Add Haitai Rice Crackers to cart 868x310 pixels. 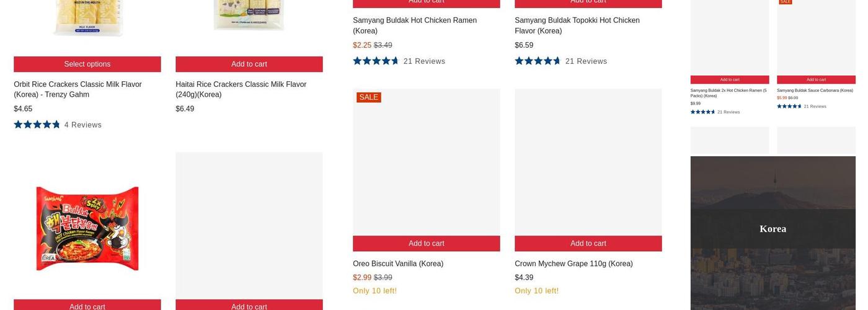[x=249, y=64]
